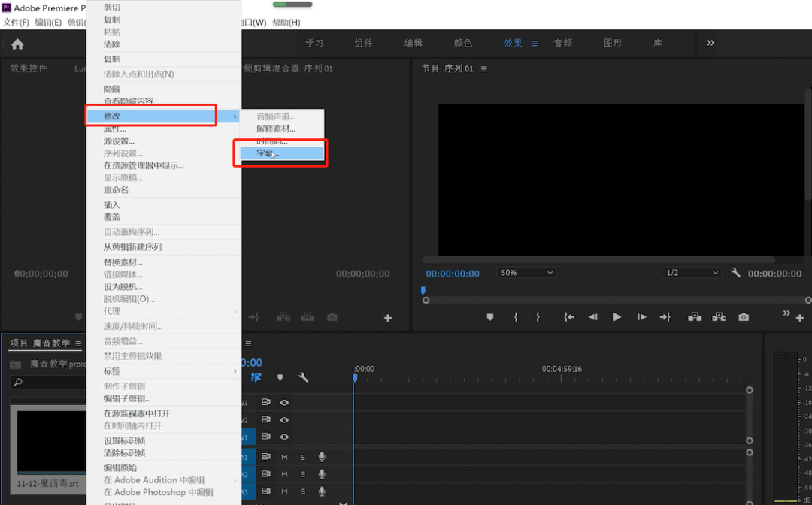Click the Lift button icon
Screen dimensions: 812x505
[x=695, y=317]
